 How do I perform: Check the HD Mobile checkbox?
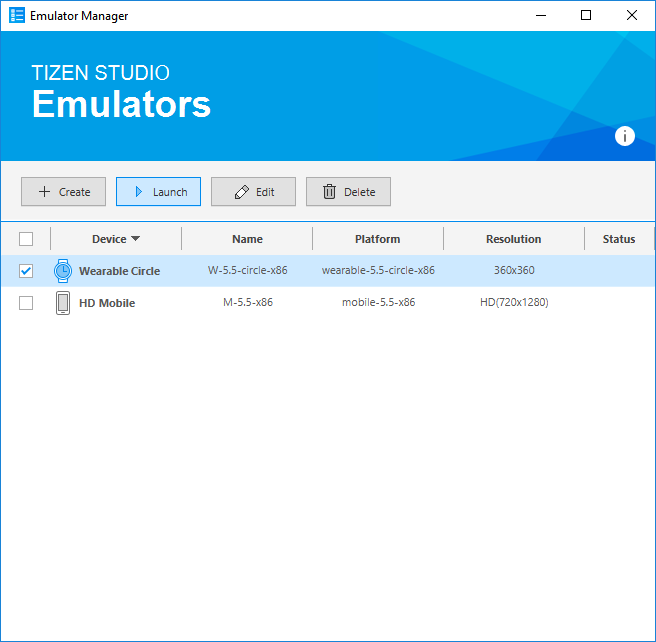26,303
